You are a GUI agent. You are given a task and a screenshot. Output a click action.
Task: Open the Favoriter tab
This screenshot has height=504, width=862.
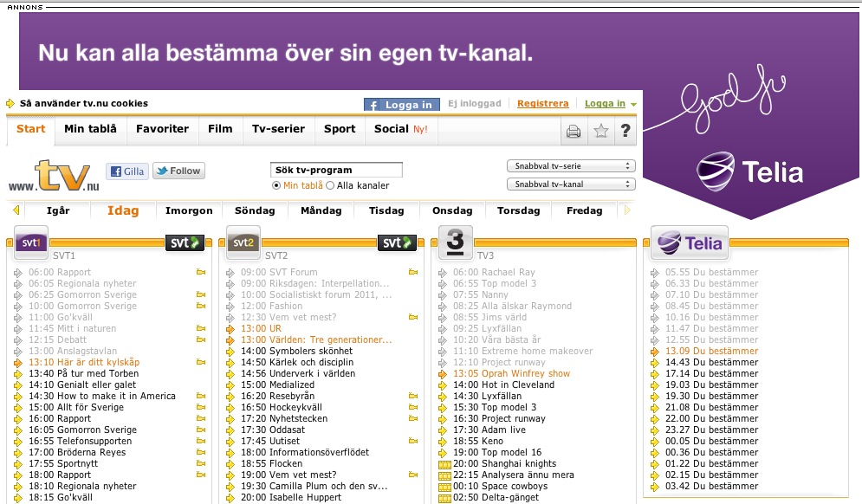(x=162, y=129)
